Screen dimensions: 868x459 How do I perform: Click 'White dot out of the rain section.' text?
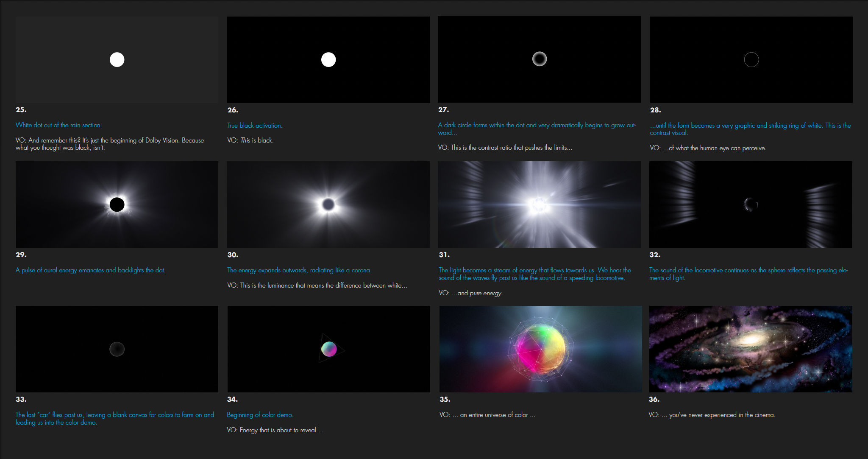58,125
